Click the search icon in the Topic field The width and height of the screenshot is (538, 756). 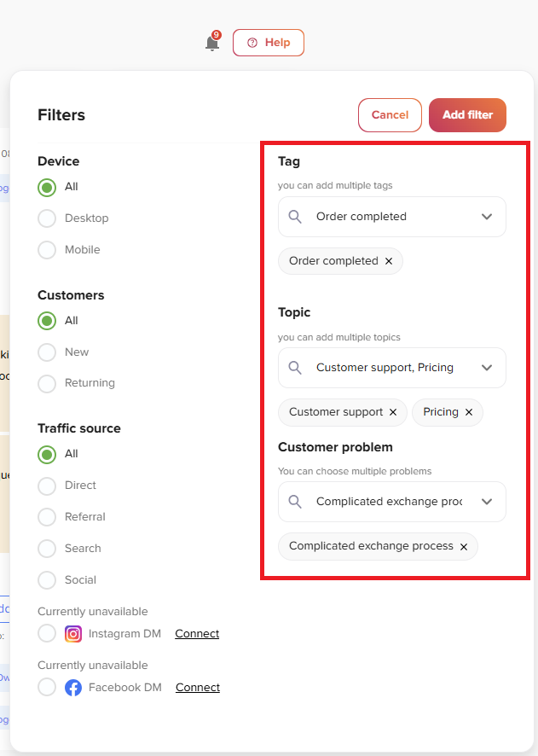(295, 368)
